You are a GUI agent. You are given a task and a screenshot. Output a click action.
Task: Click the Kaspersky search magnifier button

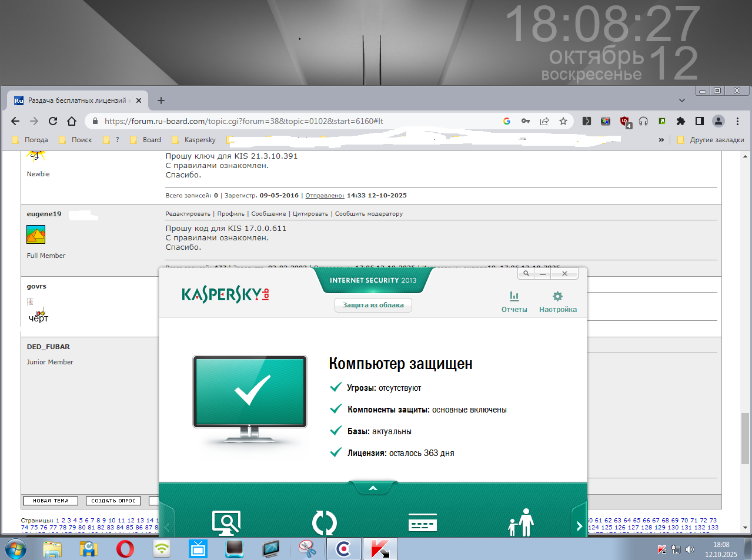(526, 273)
